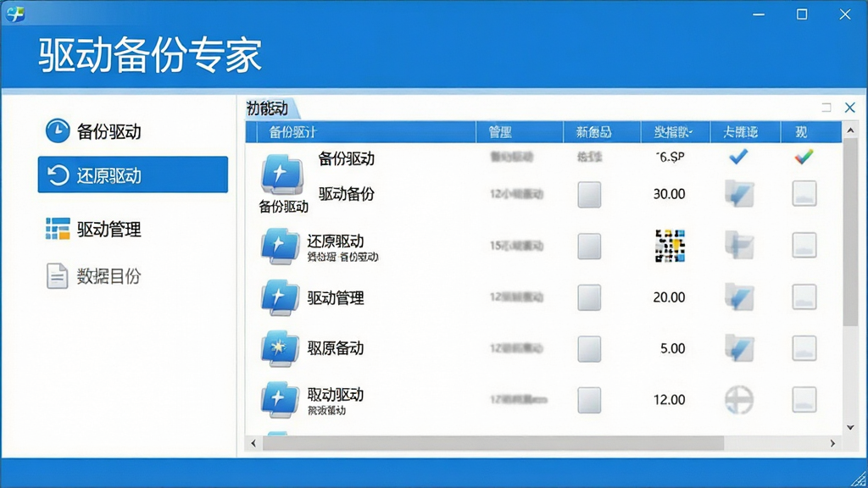Toggle last-column box in 5.00 row

pyautogui.click(x=804, y=348)
